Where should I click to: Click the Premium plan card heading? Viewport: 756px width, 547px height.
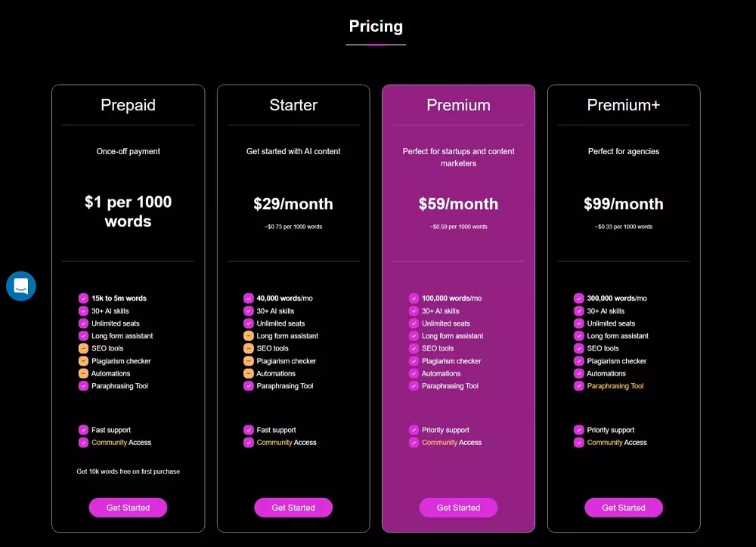[x=459, y=105]
